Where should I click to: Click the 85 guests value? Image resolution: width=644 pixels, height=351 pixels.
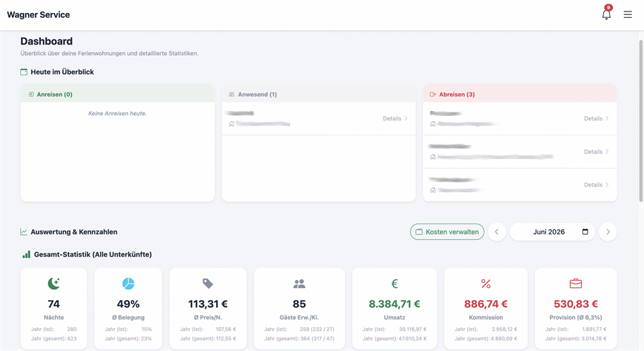click(x=299, y=304)
